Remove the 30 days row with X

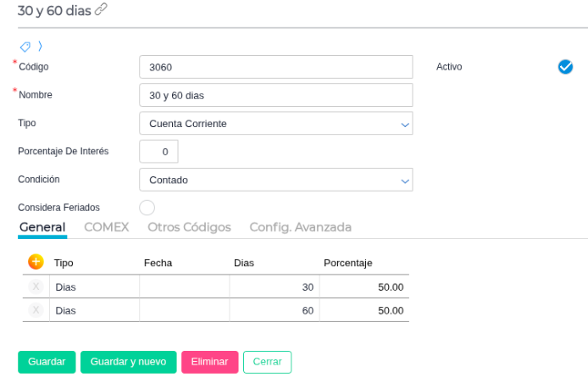(36, 287)
